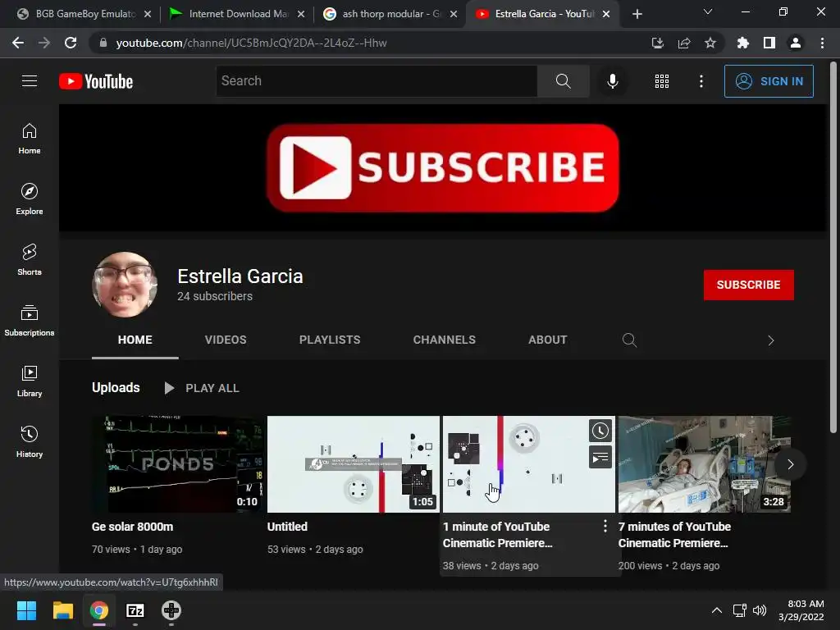Image resolution: width=840 pixels, height=630 pixels.
Task: Click PLAY ALL for Uploads
Action: tap(202, 388)
